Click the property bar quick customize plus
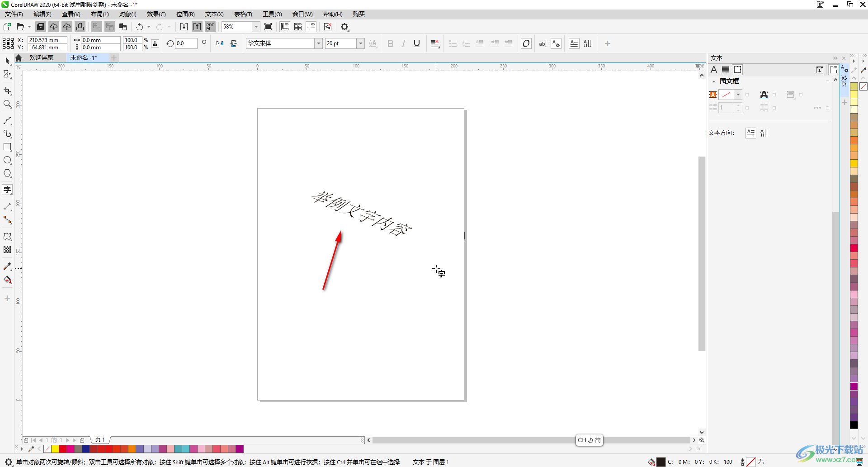 (x=608, y=43)
